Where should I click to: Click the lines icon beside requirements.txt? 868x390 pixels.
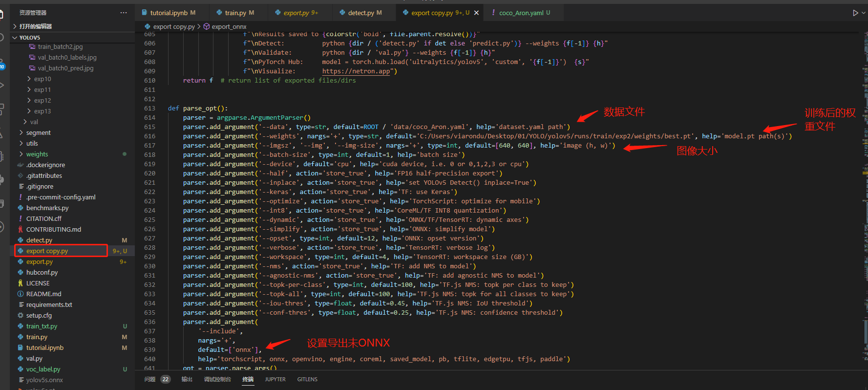pos(21,304)
